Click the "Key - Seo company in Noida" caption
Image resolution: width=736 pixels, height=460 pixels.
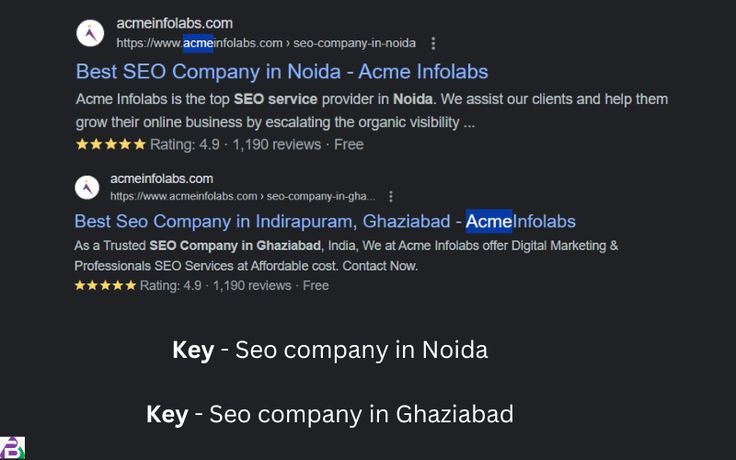pos(330,350)
